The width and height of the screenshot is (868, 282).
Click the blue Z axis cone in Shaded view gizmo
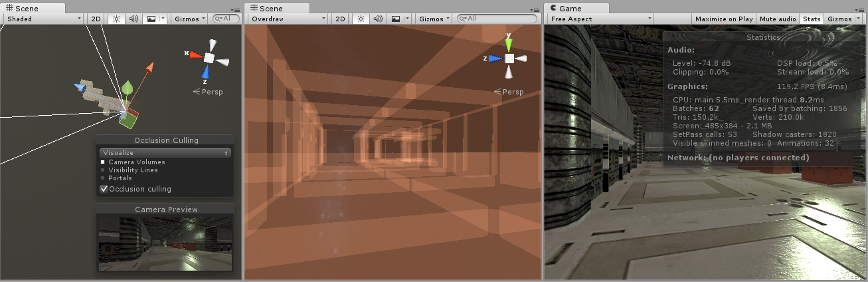point(206,72)
